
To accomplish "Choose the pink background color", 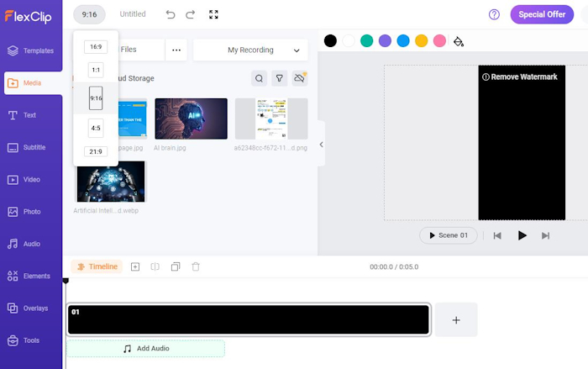I will pyautogui.click(x=439, y=41).
